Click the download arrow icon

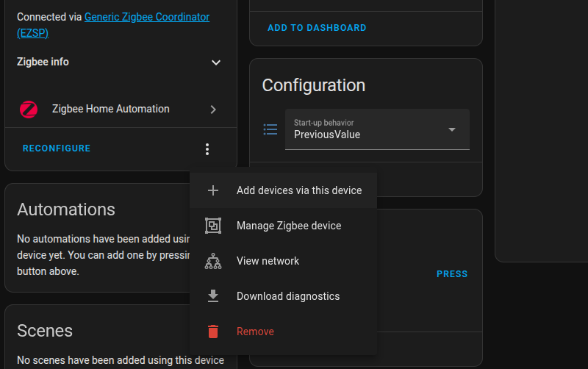pos(213,296)
